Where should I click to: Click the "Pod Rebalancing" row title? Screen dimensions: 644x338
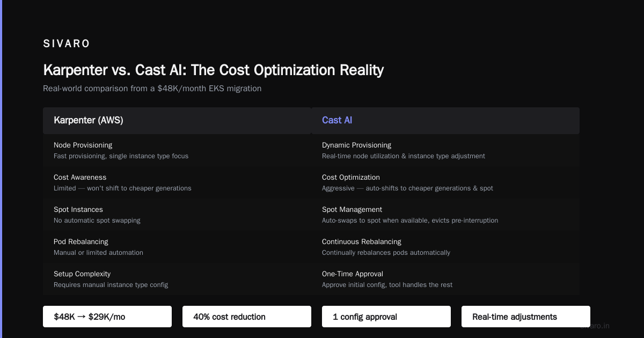point(81,242)
